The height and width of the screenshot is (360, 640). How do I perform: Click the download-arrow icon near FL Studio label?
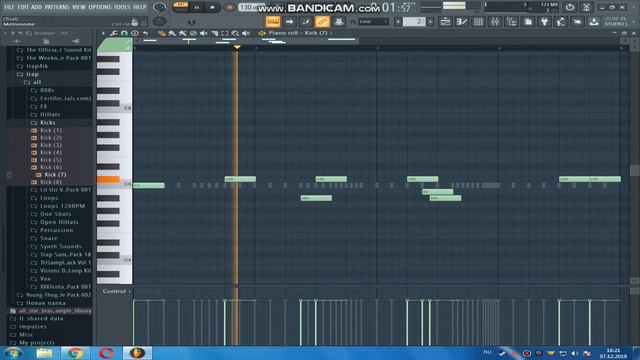click(x=594, y=21)
